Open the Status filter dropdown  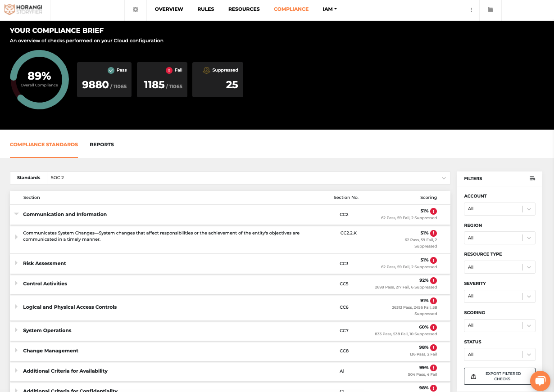500,355
